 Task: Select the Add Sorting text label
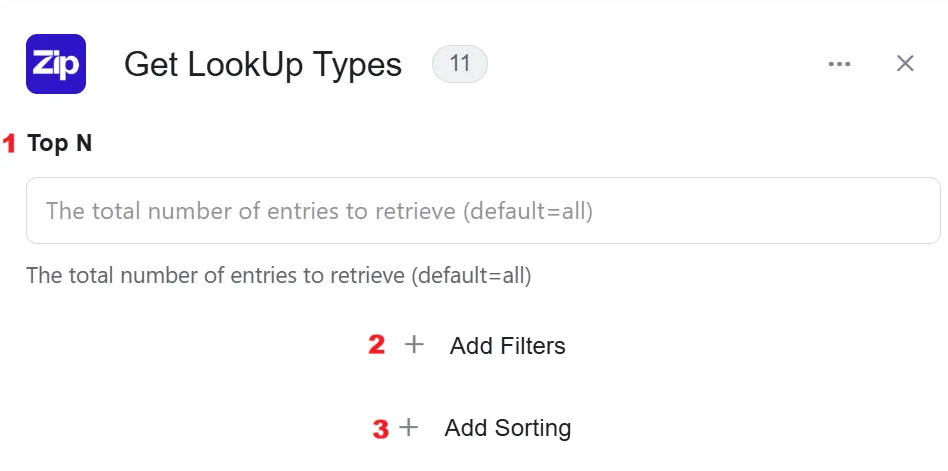(508, 428)
